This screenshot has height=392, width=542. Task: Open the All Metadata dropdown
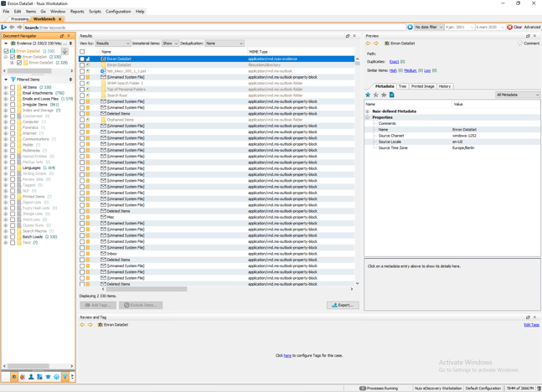pyautogui.click(x=517, y=95)
